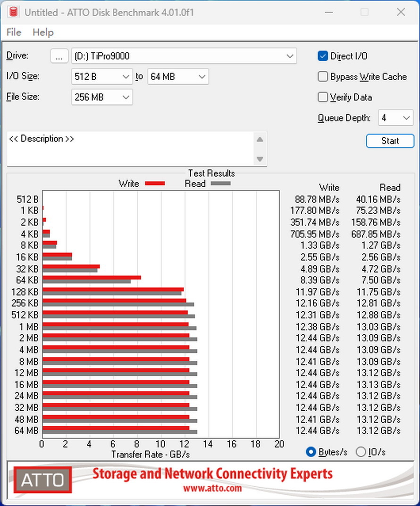420x506 pixels.
Task: Click the 64 MB write value 12.44 GB/s
Action: [318, 431]
